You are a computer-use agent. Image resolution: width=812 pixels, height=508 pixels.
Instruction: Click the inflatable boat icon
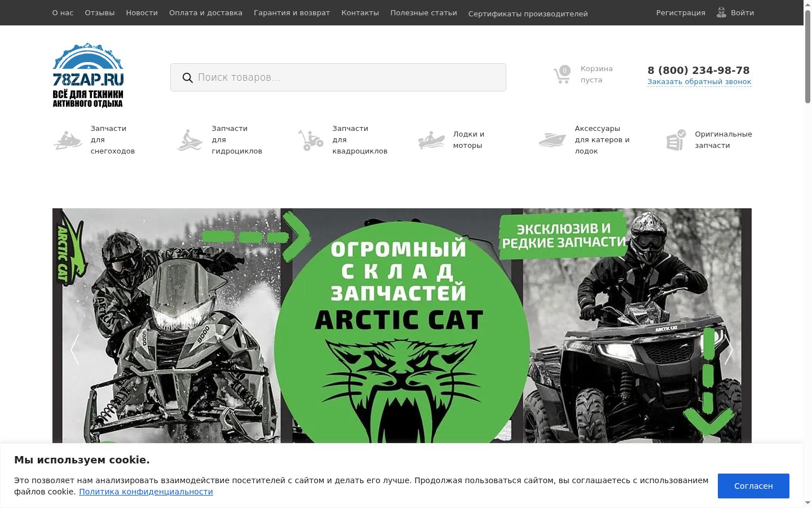[431, 140]
